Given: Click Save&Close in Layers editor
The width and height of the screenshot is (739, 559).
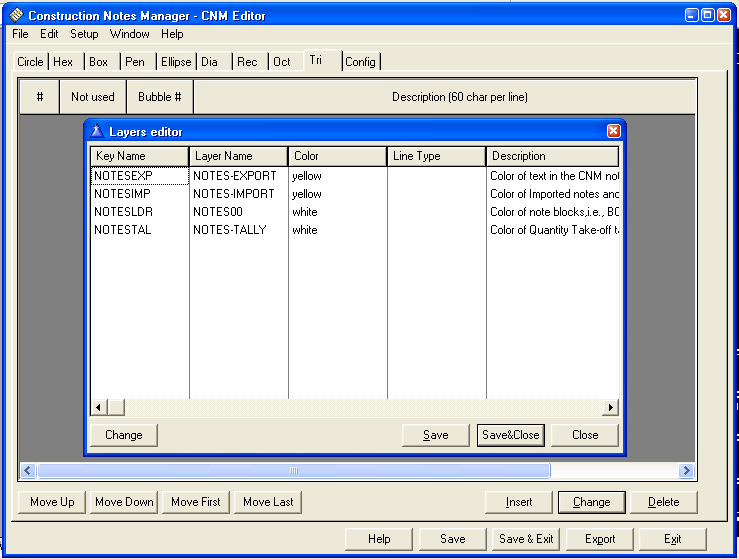Looking at the screenshot, I should [x=511, y=435].
